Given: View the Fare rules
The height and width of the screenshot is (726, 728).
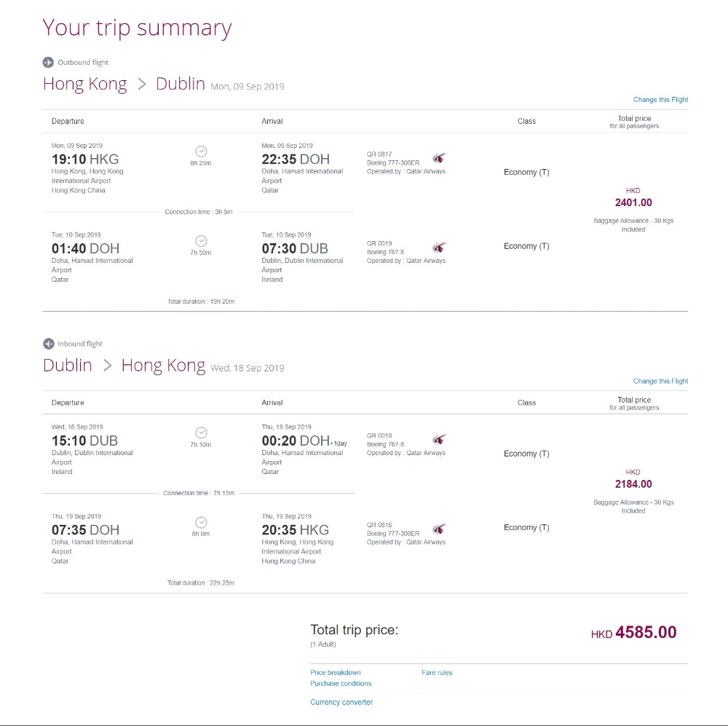Looking at the screenshot, I should [x=437, y=672].
